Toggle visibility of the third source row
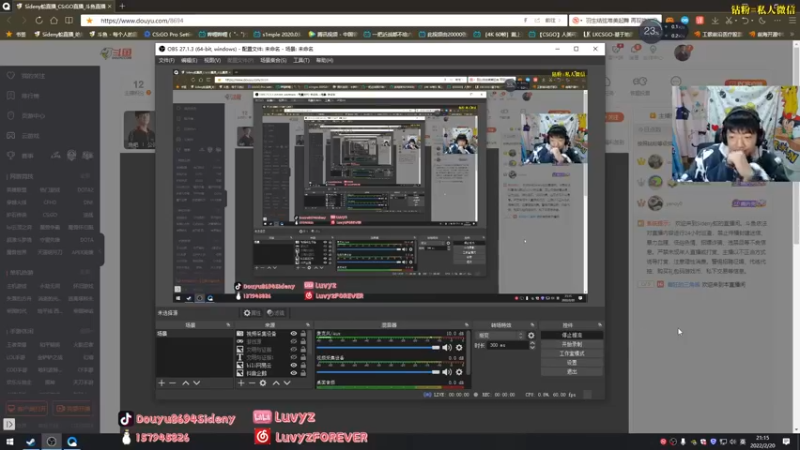Screen dimensions: 800x450 294,349
